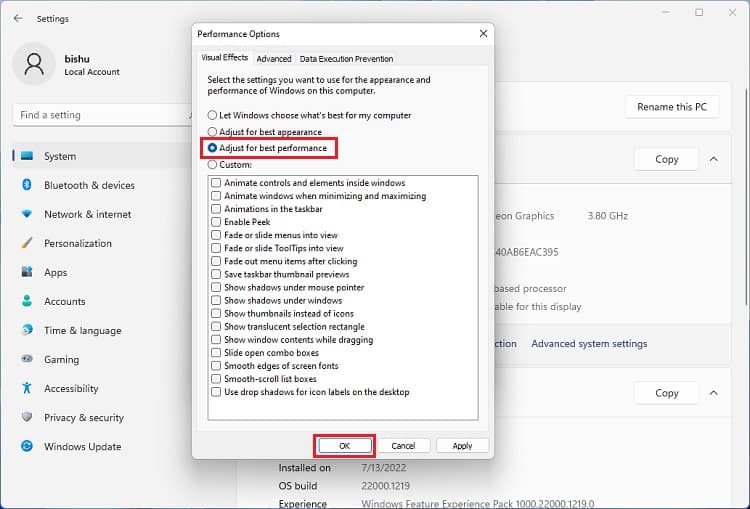Viewport: 750px width, 509px height.
Task: Check 'Show shadows under mouse pointer'
Action: [216, 288]
